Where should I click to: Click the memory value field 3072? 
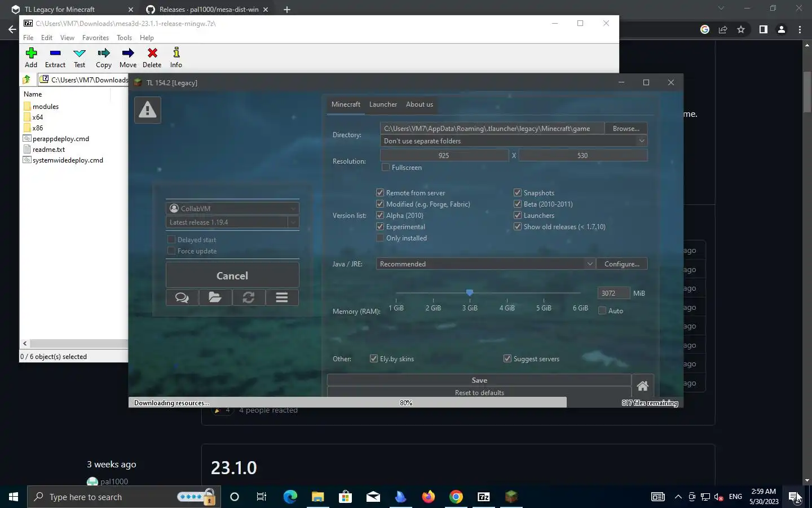614,293
